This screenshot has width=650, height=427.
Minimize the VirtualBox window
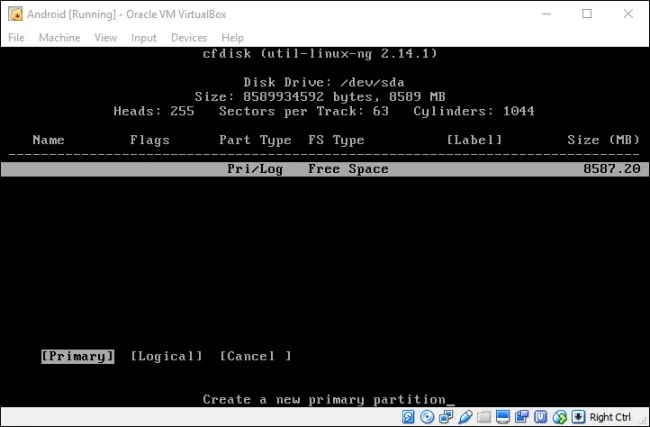[546, 14]
